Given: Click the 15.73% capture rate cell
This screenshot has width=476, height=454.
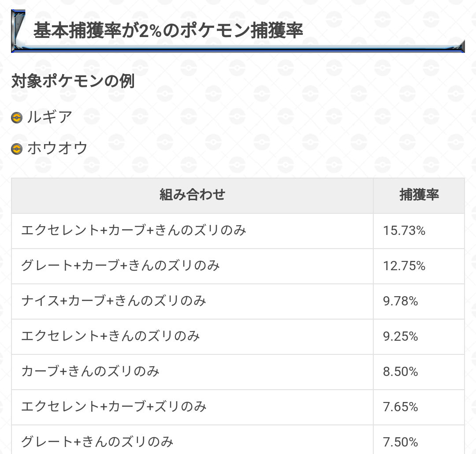Looking at the screenshot, I should coord(419,231).
